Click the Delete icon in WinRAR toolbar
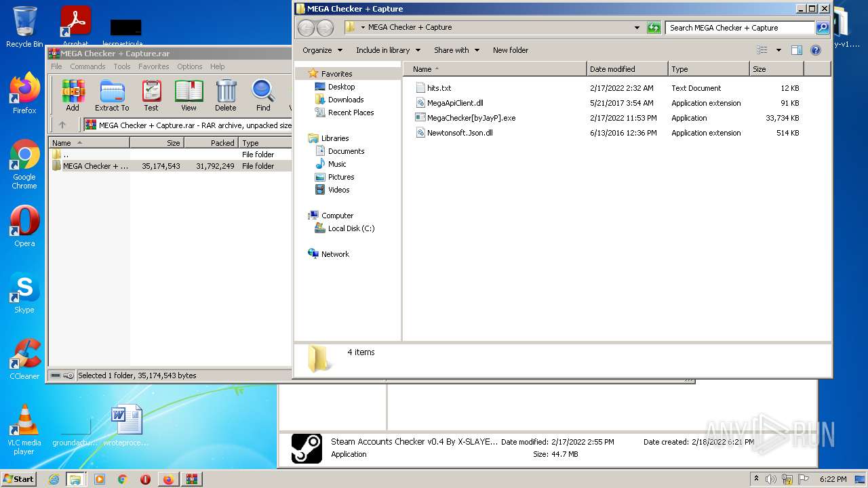Viewport: 868px width, 488px height. [226, 96]
